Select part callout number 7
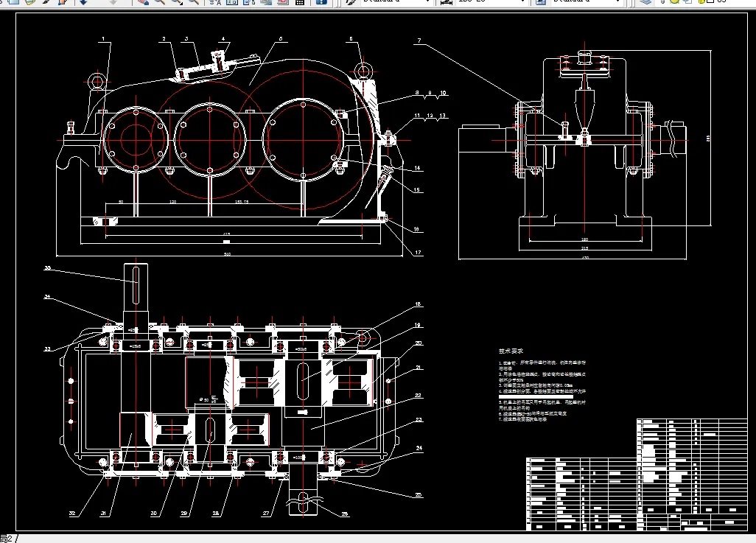The image size is (756, 543). [x=419, y=41]
